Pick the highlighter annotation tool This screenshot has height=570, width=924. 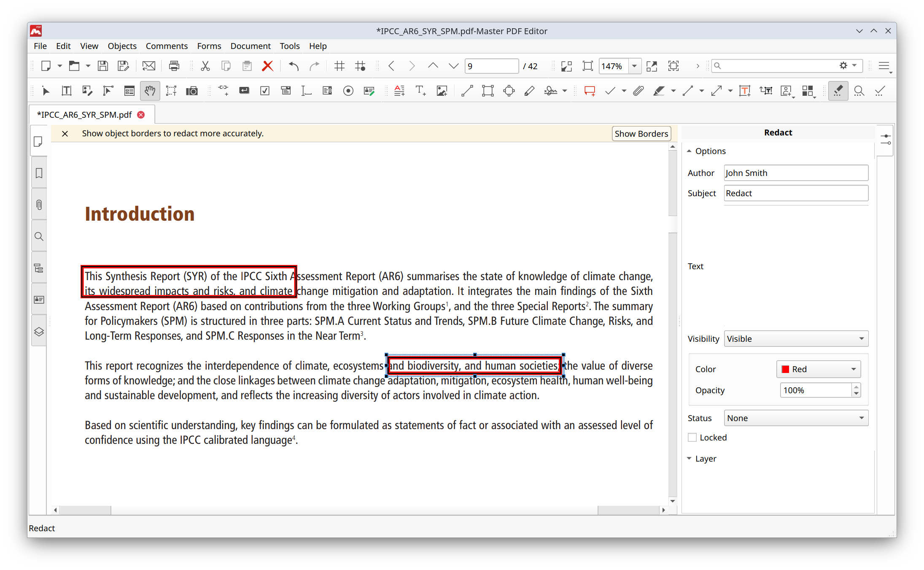click(660, 91)
